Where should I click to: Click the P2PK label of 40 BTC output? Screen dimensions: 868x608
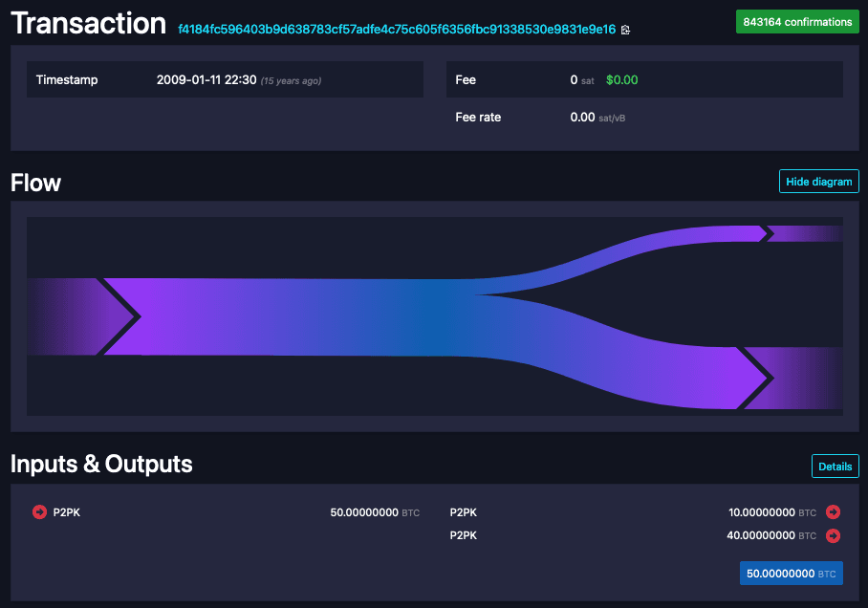pyautogui.click(x=464, y=535)
